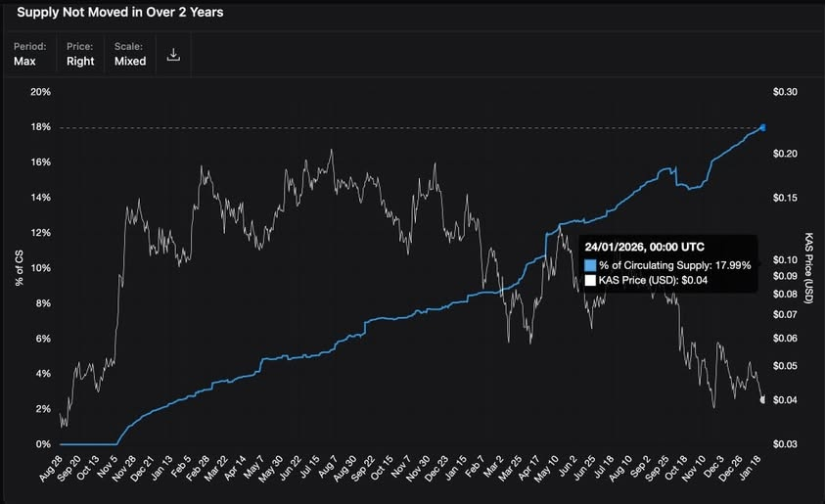Select the 'KAS Price (USD): $0.04' tooltip text
Viewport: 825px width, 504px height.
click(x=653, y=281)
